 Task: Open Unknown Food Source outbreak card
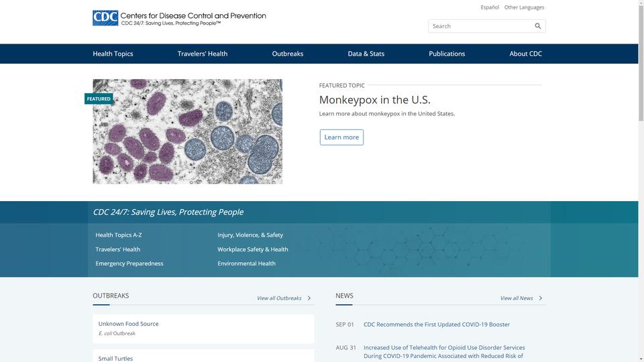click(203, 328)
